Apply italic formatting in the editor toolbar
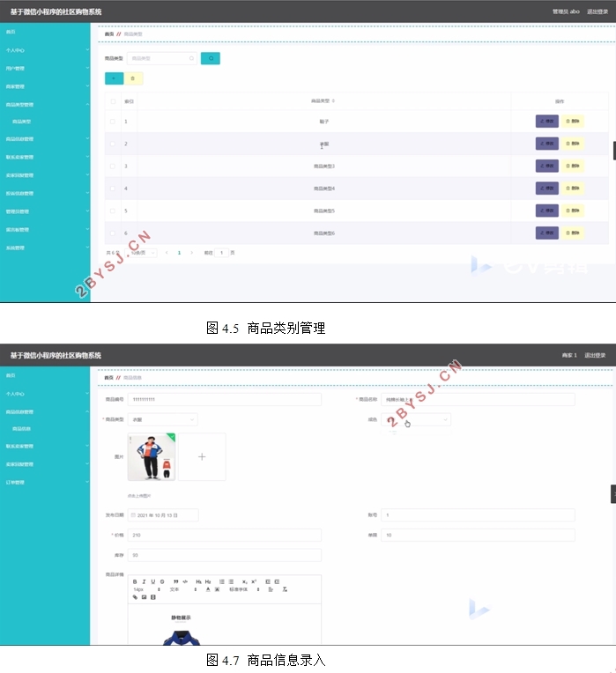 click(x=144, y=581)
